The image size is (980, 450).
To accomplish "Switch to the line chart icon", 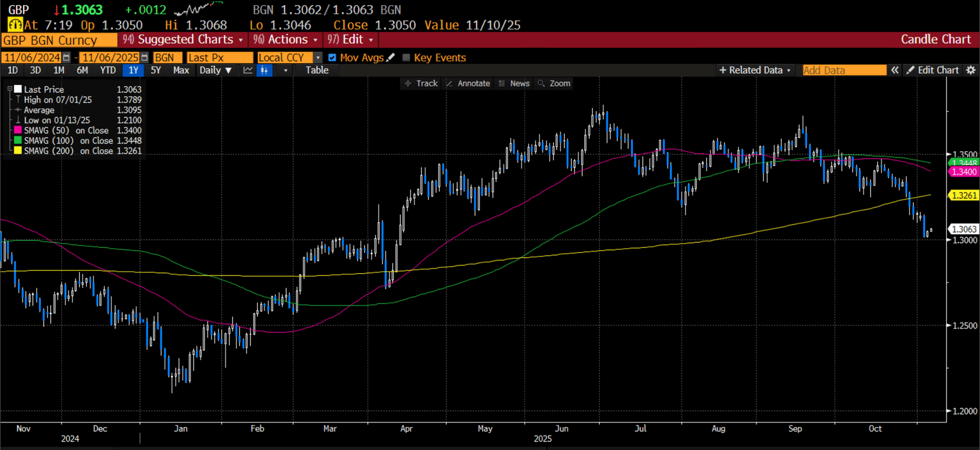I will (x=248, y=70).
